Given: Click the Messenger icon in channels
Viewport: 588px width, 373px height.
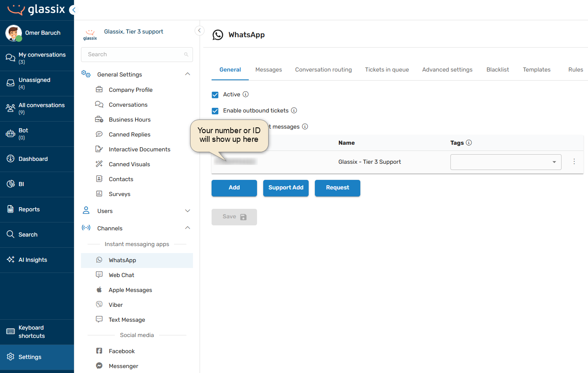Looking at the screenshot, I should click(x=99, y=366).
